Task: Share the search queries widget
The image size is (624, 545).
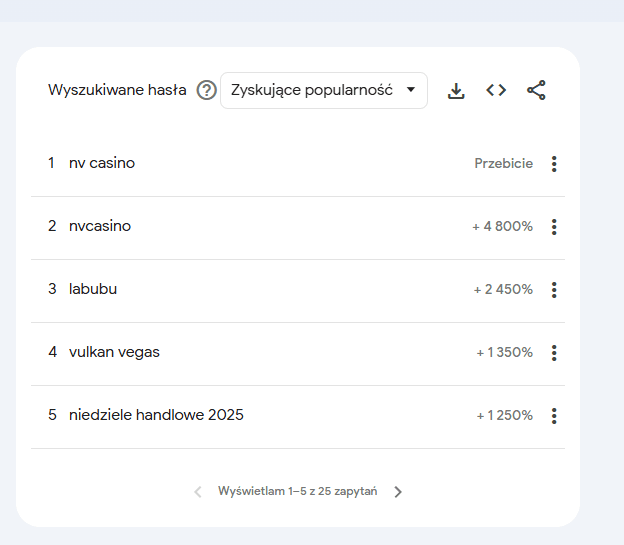Action: pos(536,90)
